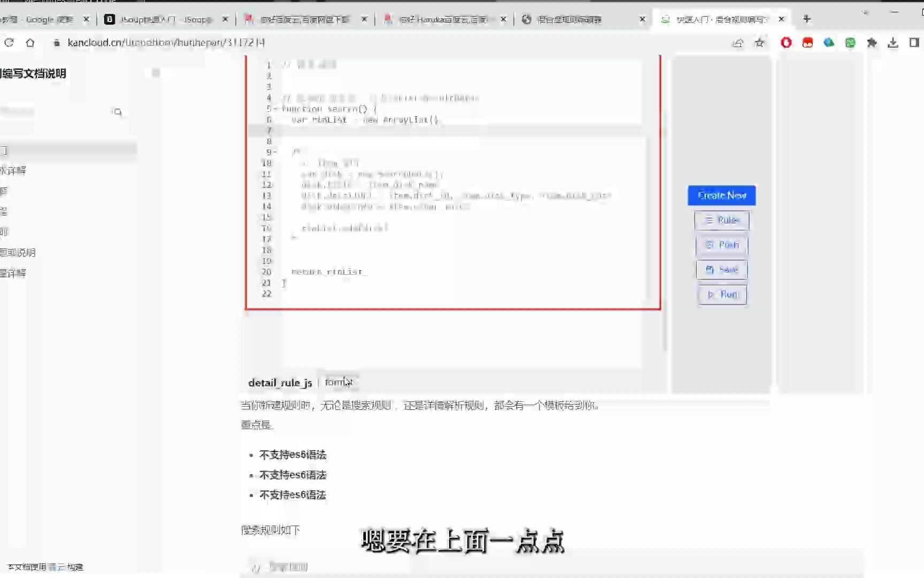Click the first 不支持es6语法 bullet
The image size is (924, 578).
(x=292, y=455)
